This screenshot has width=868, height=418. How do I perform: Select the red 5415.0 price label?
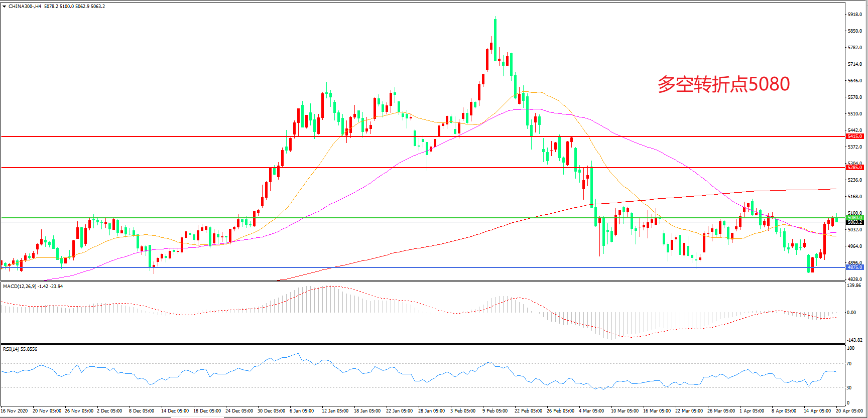click(854, 136)
